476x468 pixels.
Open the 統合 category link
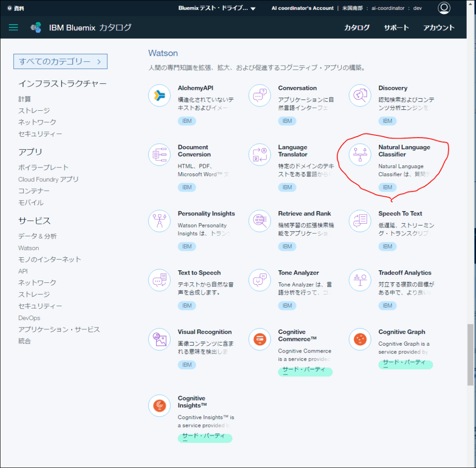click(x=25, y=341)
